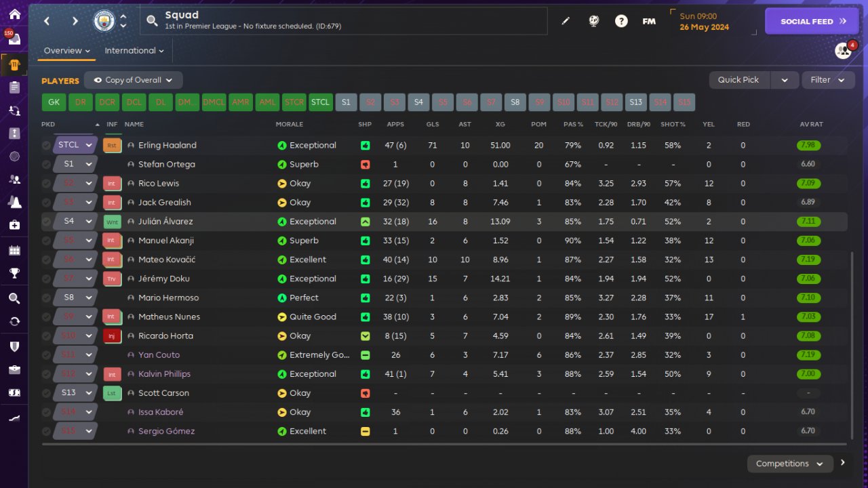Open Scott Carson's S13 position dropdown
The width and height of the screenshot is (868, 488).
pyautogui.click(x=76, y=392)
